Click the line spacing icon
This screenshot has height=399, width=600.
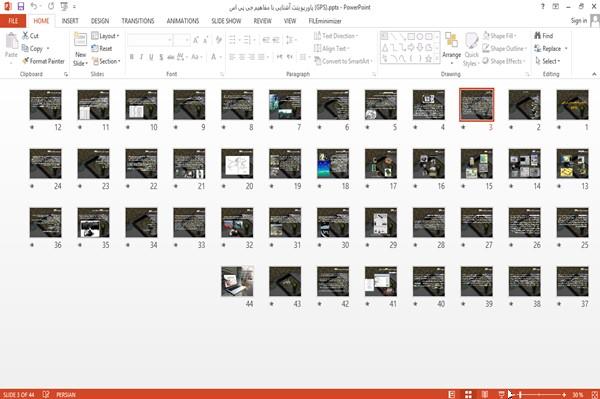(x=290, y=40)
